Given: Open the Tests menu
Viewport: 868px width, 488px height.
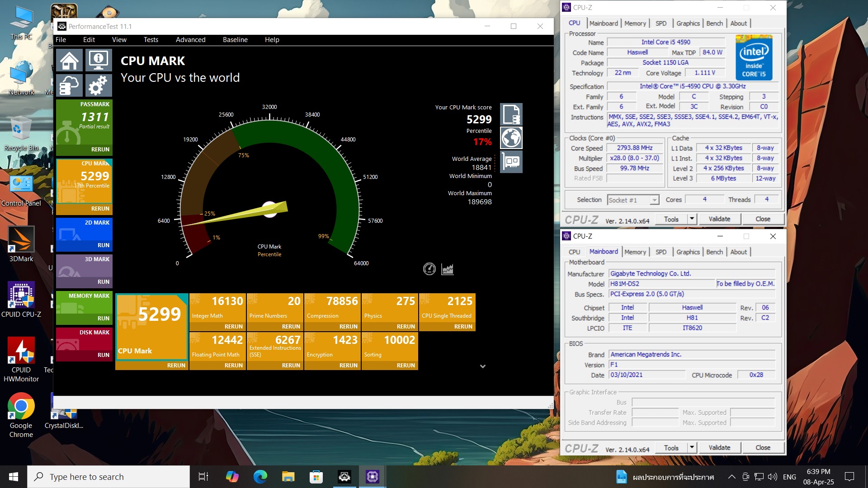Looking at the screenshot, I should (x=151, y=40).
